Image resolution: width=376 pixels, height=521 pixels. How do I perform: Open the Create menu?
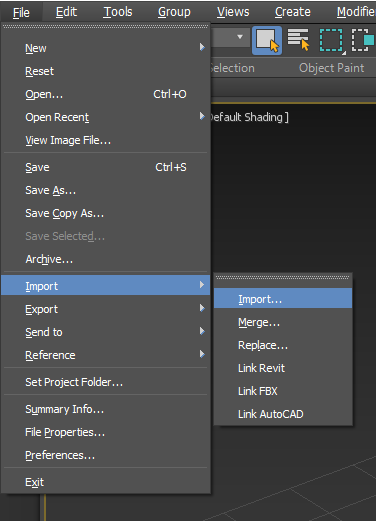pyautogui.click(x=292, y=12)
